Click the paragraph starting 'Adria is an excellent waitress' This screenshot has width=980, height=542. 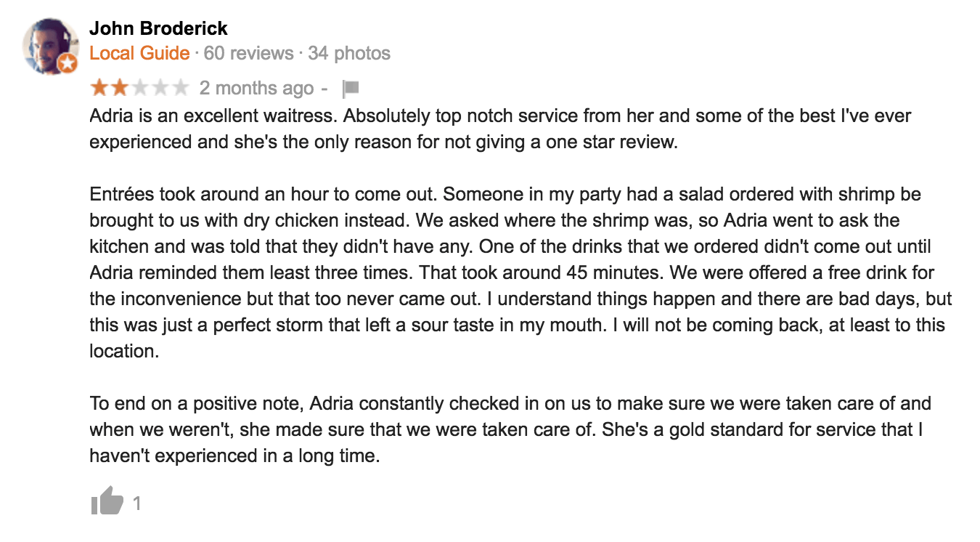pyautogui.click(x=500, y=129)
